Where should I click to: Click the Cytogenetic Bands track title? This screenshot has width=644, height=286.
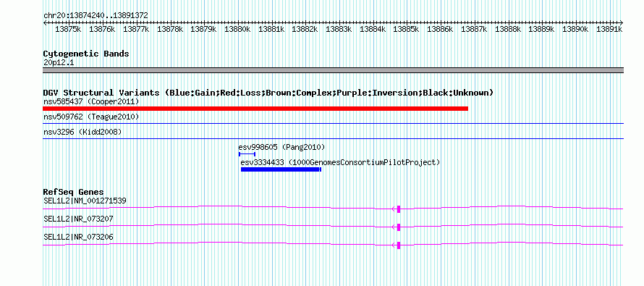(86, 54)
